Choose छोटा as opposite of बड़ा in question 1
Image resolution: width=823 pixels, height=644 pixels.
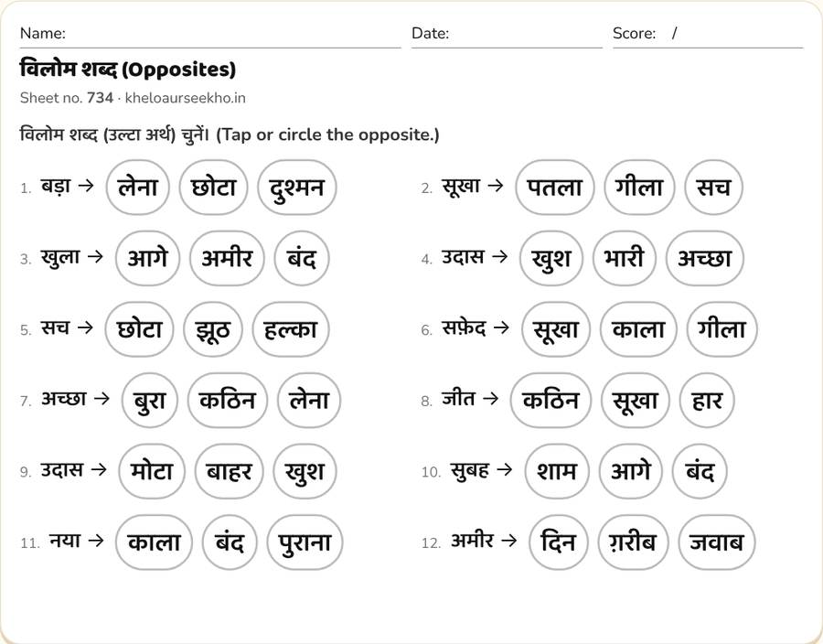pyautogui.click(x=213, y=188)
